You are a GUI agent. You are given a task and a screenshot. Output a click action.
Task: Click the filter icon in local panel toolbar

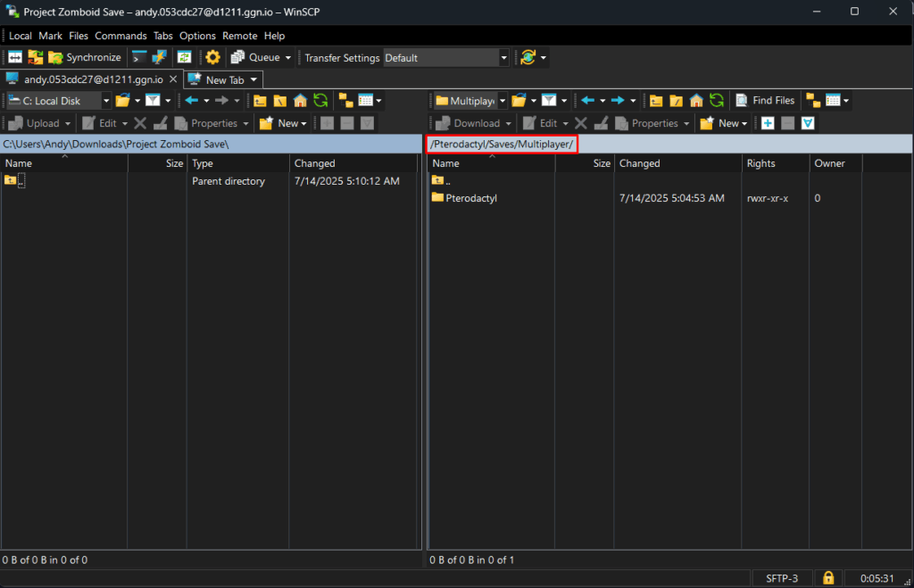[153, 101]
